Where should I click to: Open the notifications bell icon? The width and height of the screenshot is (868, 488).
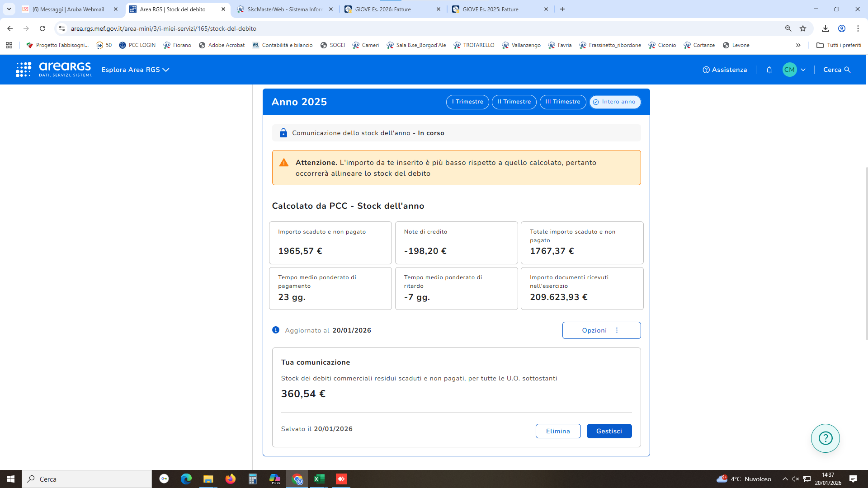tap(769, 70)
